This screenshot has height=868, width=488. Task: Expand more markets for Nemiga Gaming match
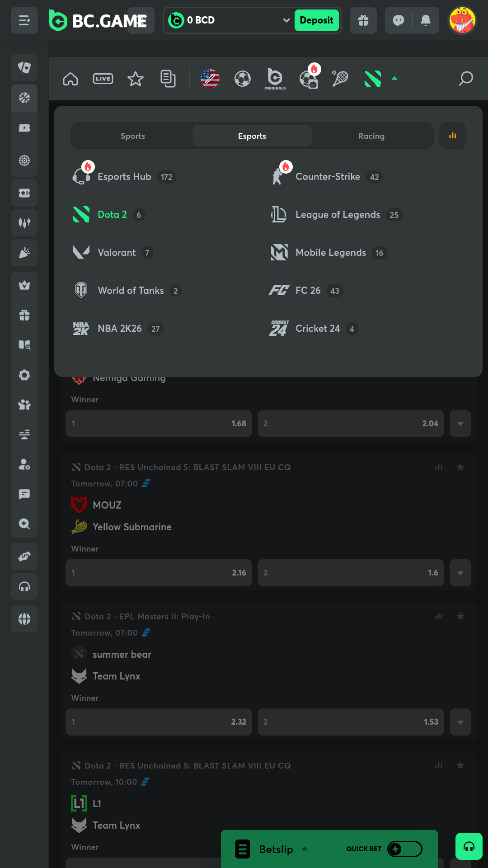[x=460, y=424]
